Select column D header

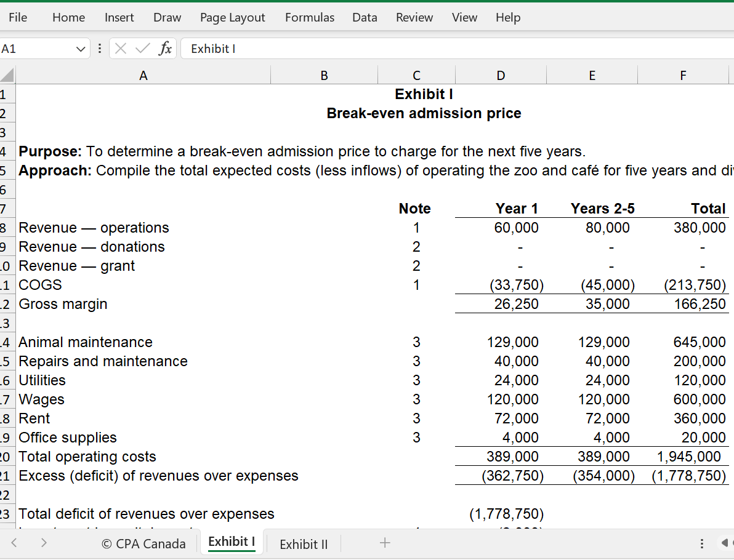click(x=501, y=75)
